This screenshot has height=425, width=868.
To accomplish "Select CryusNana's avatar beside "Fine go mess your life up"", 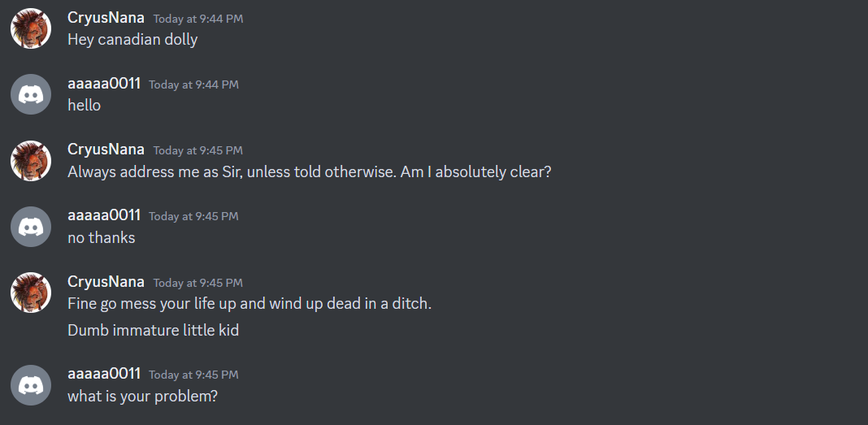I will click(31, 293).
